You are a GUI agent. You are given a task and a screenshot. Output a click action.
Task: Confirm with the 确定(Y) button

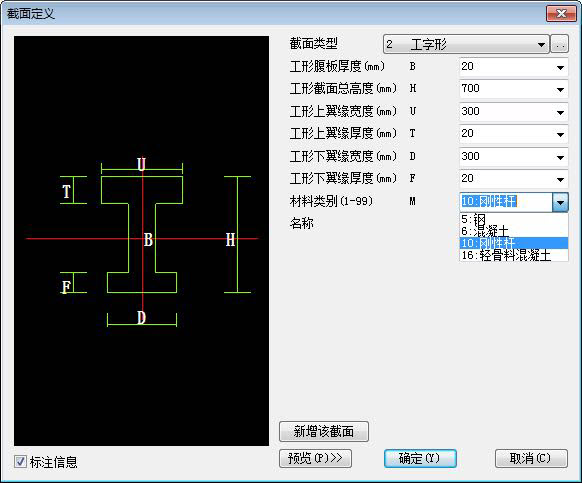pyautogui.click(x=420, y=458)
